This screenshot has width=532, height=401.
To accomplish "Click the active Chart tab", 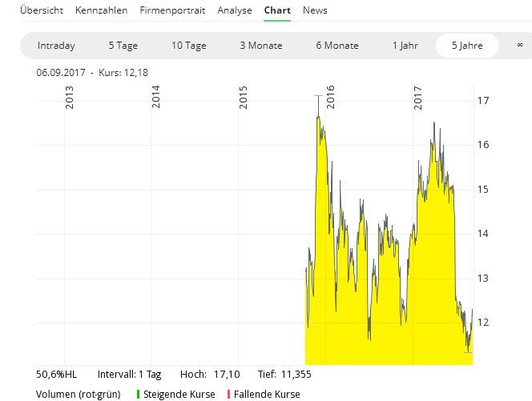I will pos(277,10).
